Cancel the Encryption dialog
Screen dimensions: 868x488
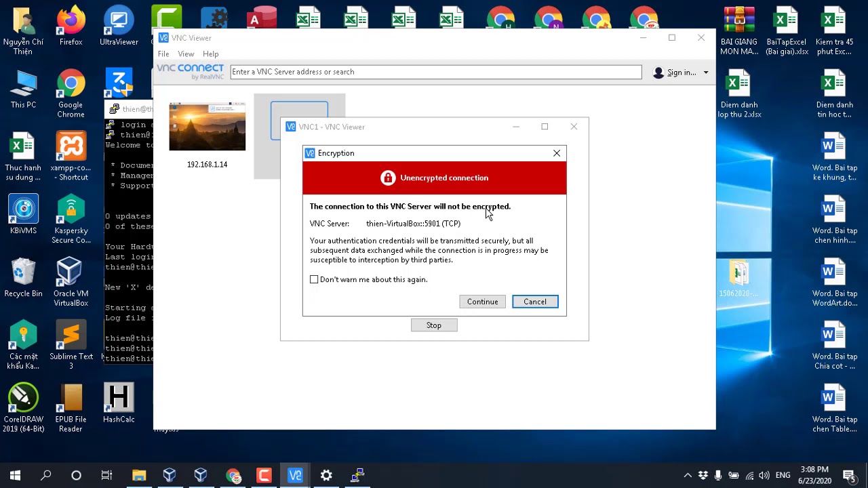click(x=535, y=302)
